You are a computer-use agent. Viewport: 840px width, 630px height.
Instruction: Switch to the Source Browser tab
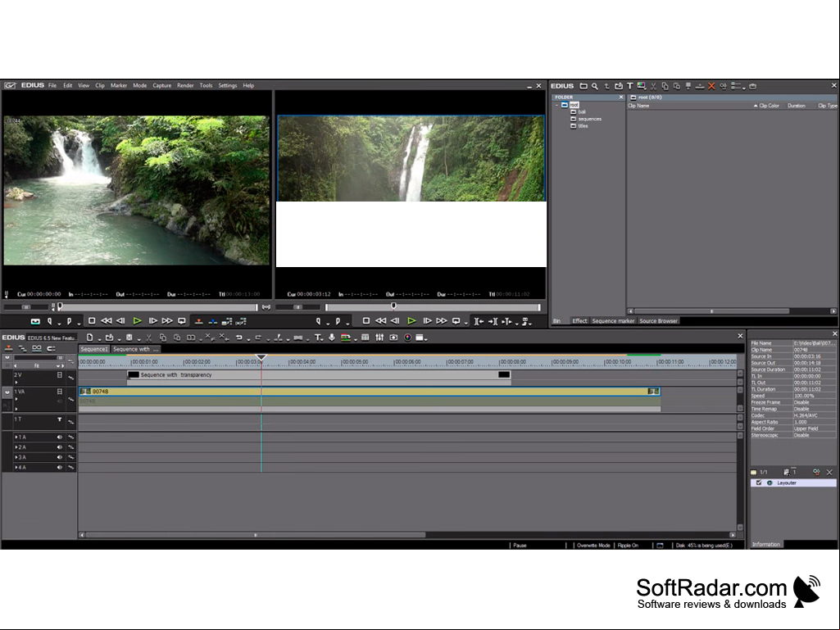pyautogui.click(x=658, y=321)
